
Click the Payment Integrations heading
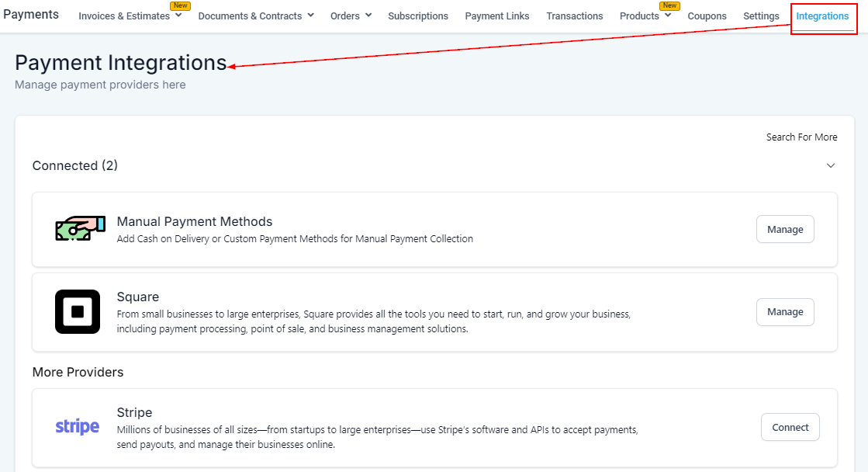pyautogui.click(x=121, y=63)
